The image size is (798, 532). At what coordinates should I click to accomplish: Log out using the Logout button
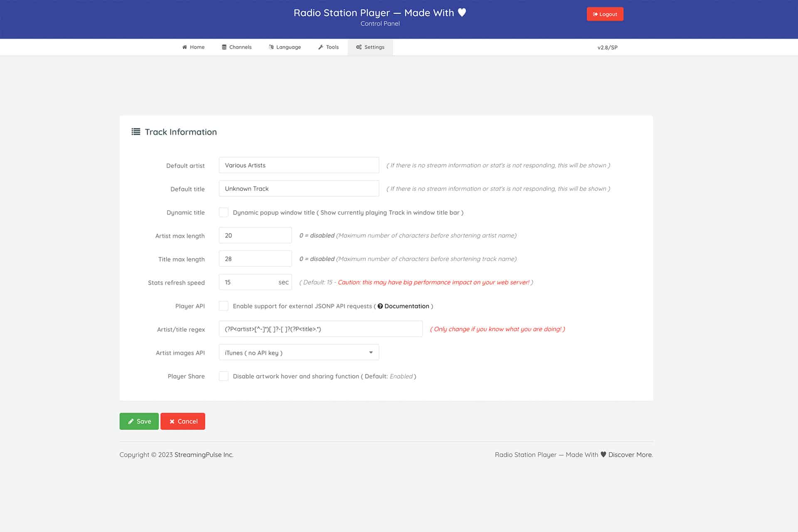pyautogui.click(x=605, y=14)
